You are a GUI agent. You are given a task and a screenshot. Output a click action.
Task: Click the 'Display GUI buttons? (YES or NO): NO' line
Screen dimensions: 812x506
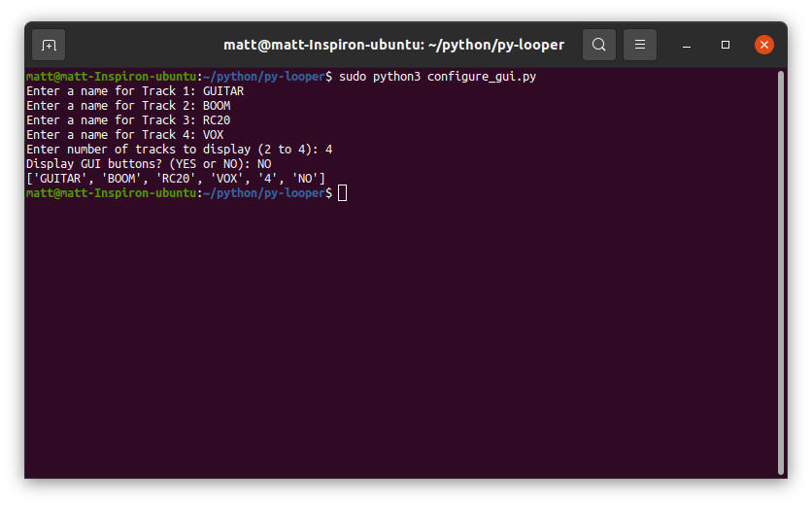coord(149,164)
